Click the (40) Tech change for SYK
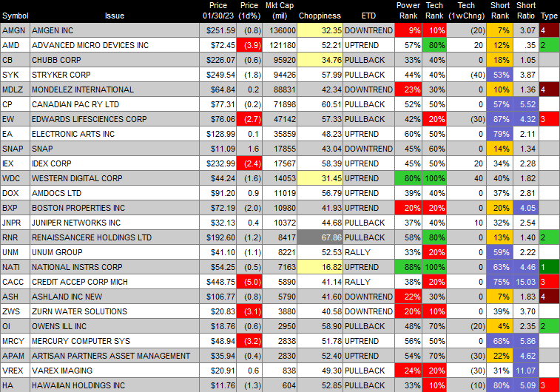This screenshot has width=560, height=392. pos(467,75)
